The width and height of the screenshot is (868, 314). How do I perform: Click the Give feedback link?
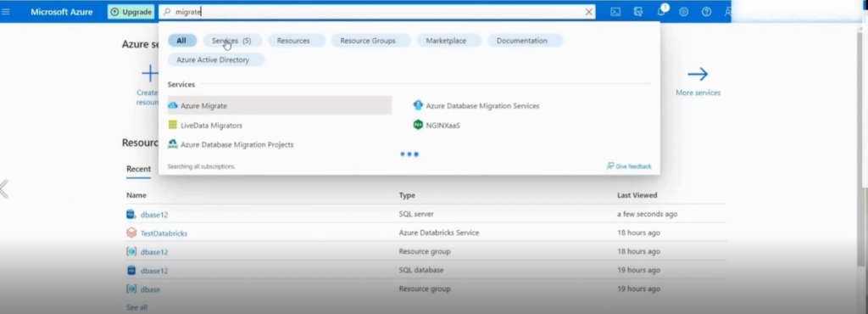(x=629, y=166)
